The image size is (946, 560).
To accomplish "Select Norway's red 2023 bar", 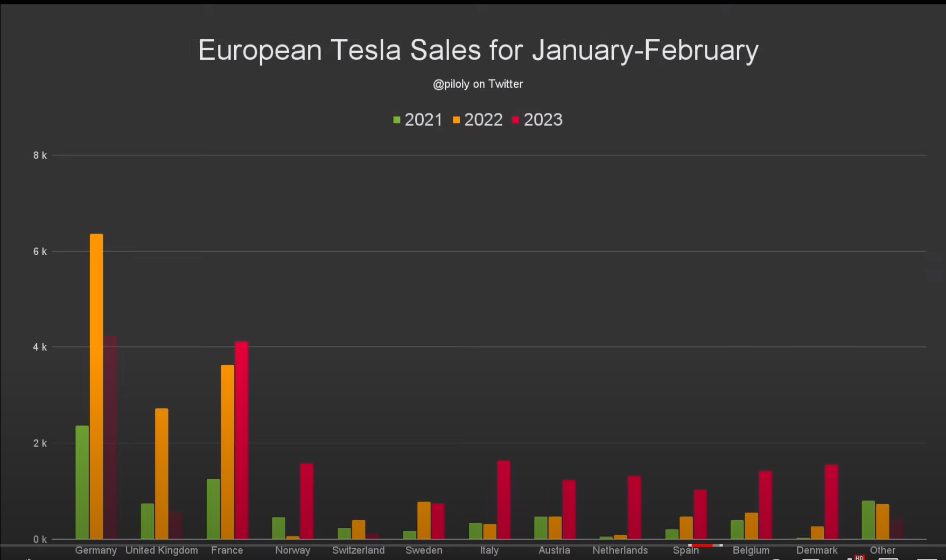I will coord(307,501).
